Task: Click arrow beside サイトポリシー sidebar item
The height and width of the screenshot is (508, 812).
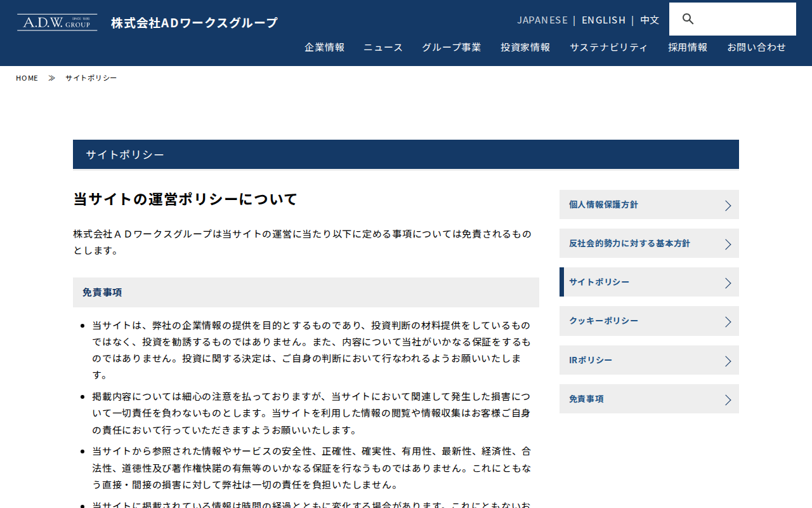Action: [x=728, y=283]
